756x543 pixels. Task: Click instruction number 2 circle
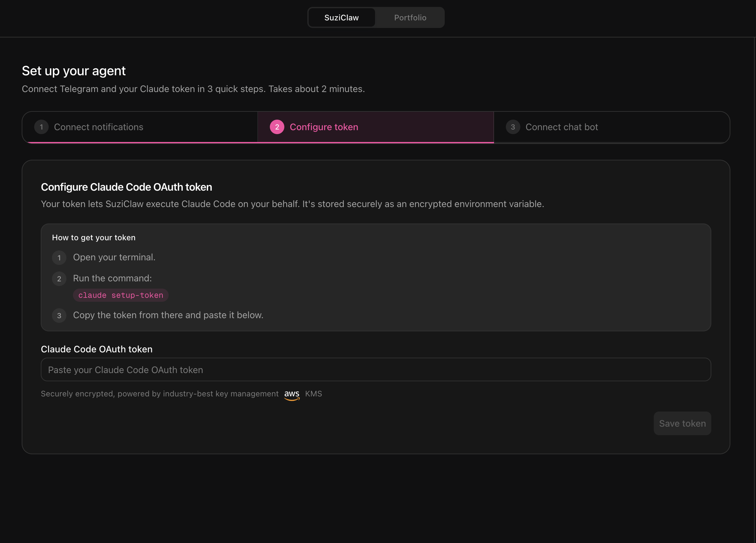point(59,279)
